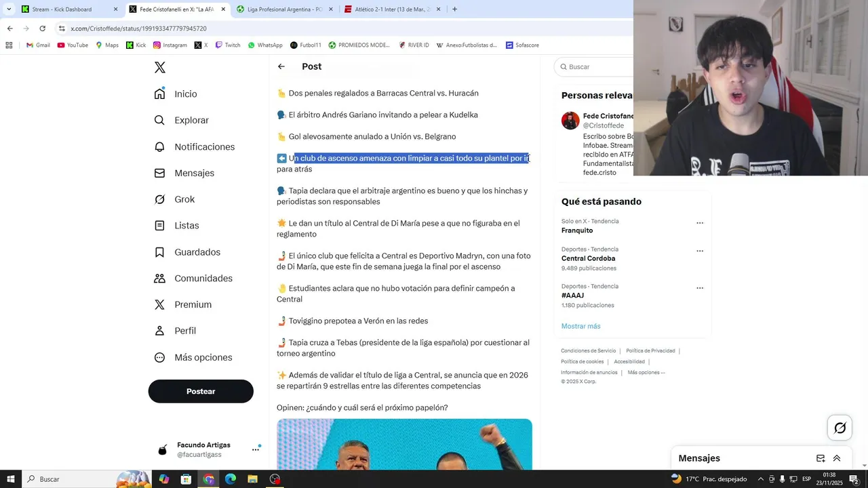Open Explorar in the sidebar
The image size is (868, 488).
click(181, 120)
